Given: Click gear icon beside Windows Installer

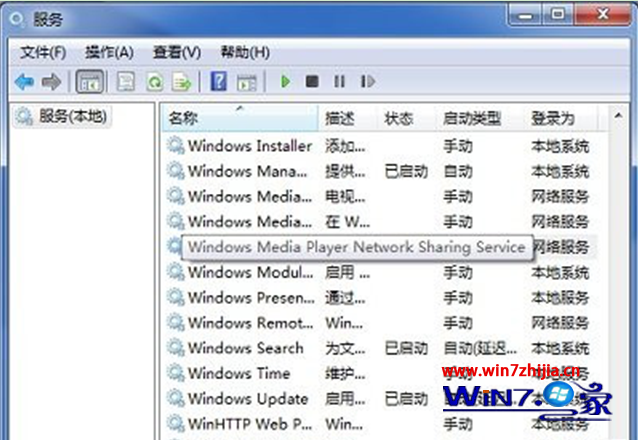Looking at the screenshot, I should coord(176,146).
